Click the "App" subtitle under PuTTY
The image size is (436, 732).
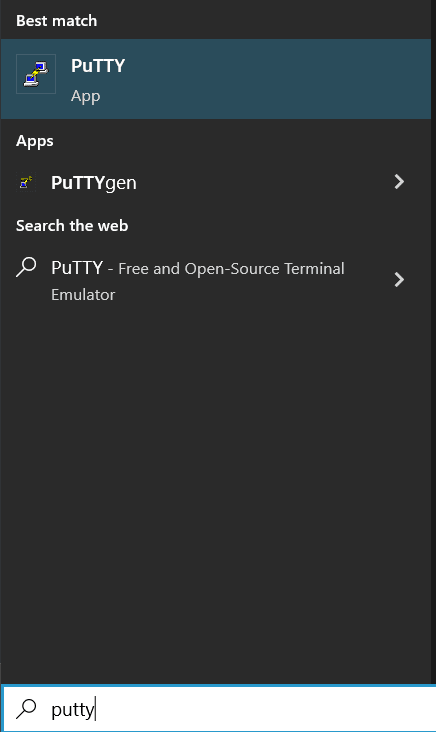coord(85,96)
